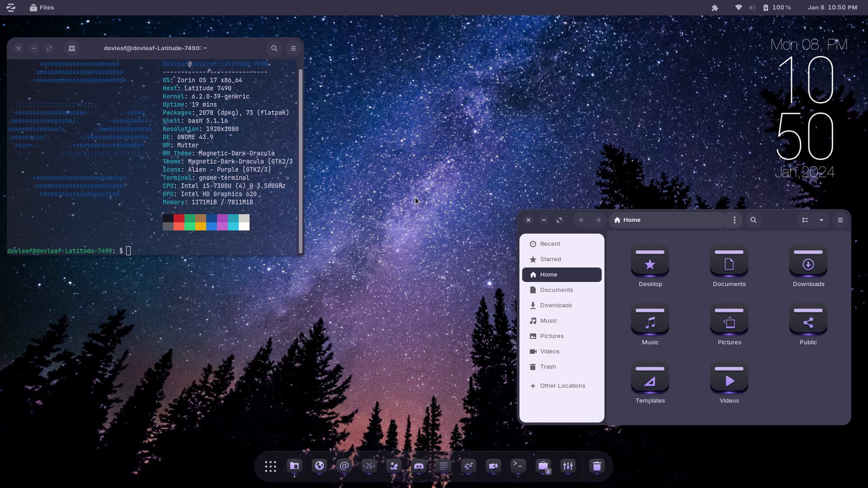
Task: Click the search icon in Files header
Action: tap(753, 220)
